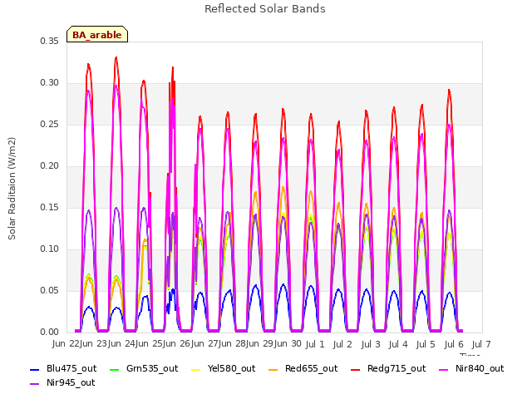
Task: Click the Jun 30 x-axis label
Action: tap(288, 343)
